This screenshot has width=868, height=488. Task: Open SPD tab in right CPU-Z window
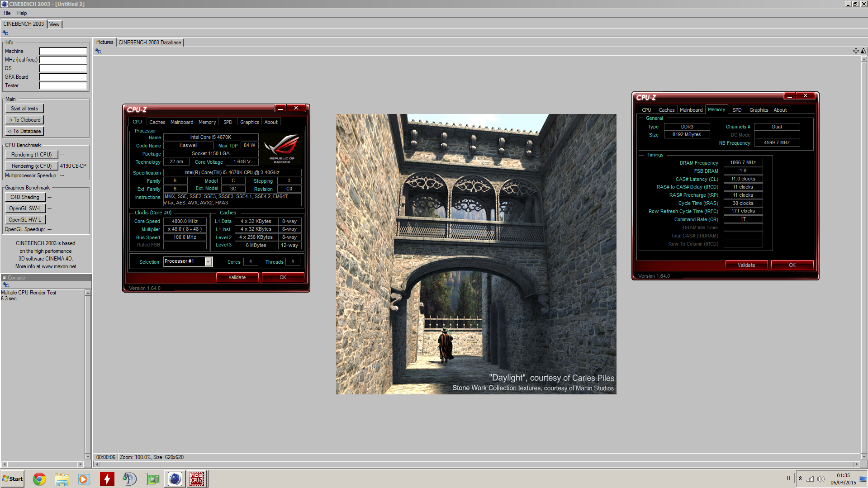737,110
